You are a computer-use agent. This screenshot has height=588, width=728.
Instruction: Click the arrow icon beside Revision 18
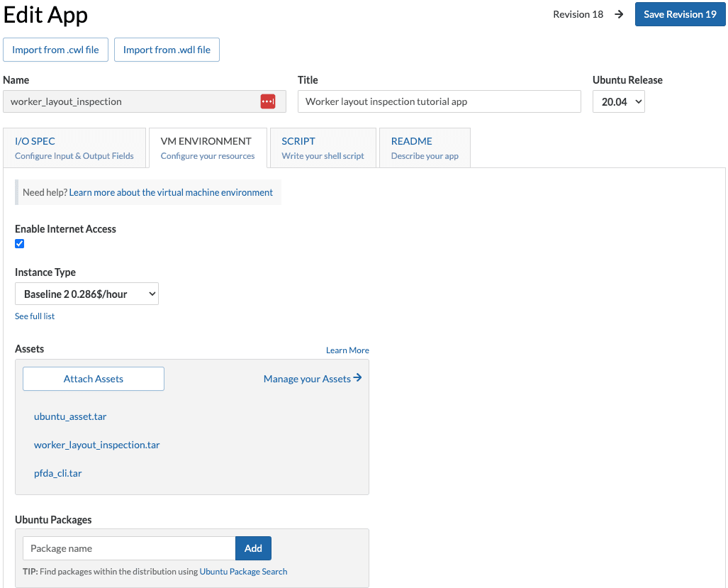click(619, 14)
